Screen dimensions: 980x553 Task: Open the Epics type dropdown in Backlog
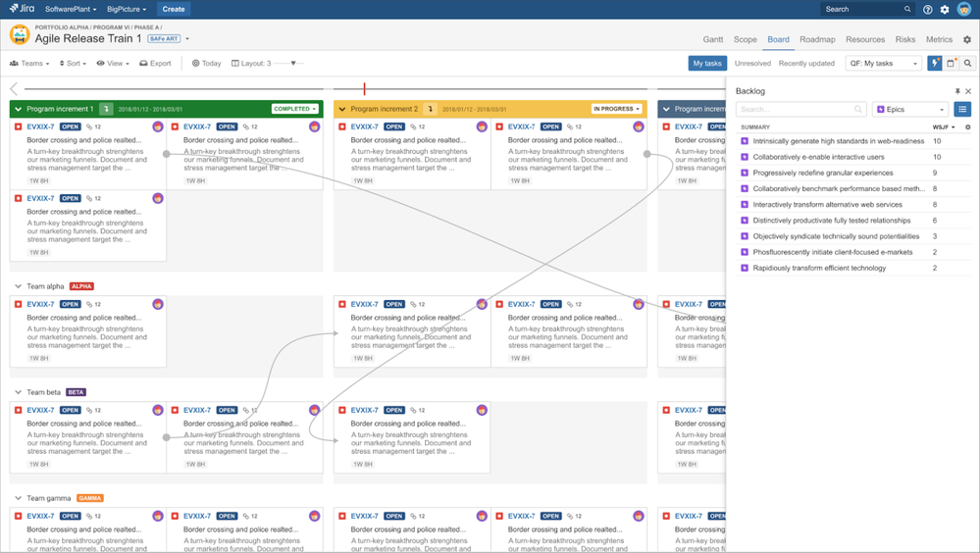tap(910, 110)
